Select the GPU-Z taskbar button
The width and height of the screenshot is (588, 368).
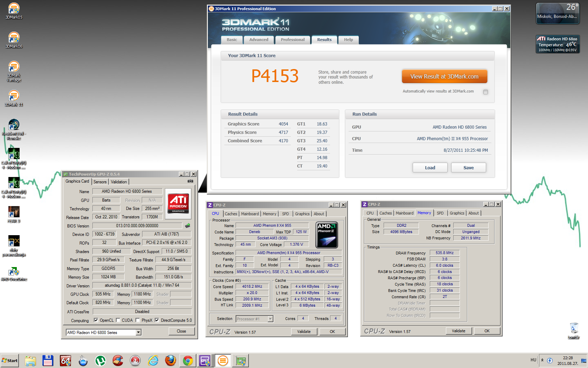coord(240,360)
